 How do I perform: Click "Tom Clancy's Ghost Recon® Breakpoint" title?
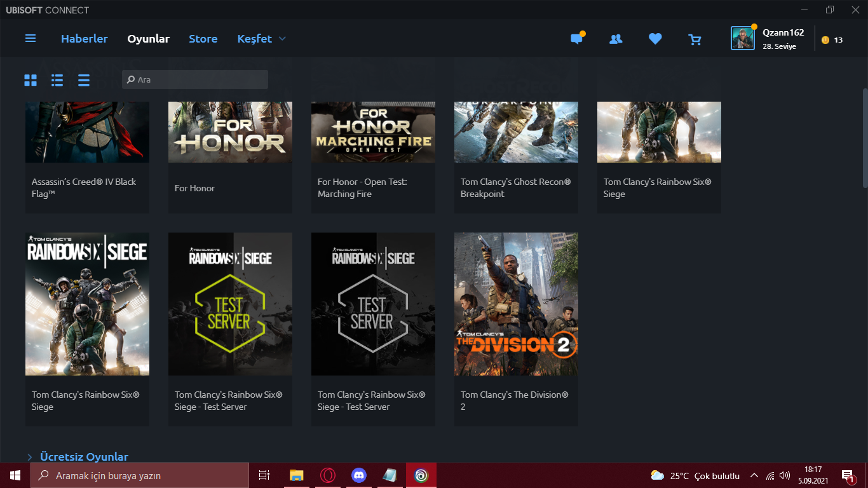tap(516, 188)
